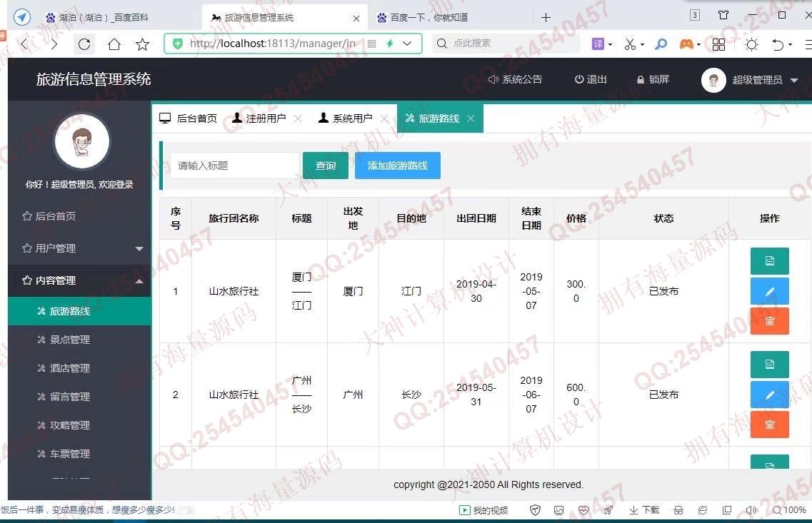The width and height of the screenshot is (812, 523).
Task: Collapse 内容管理 sidebar menu
Action: pos(79,280)
